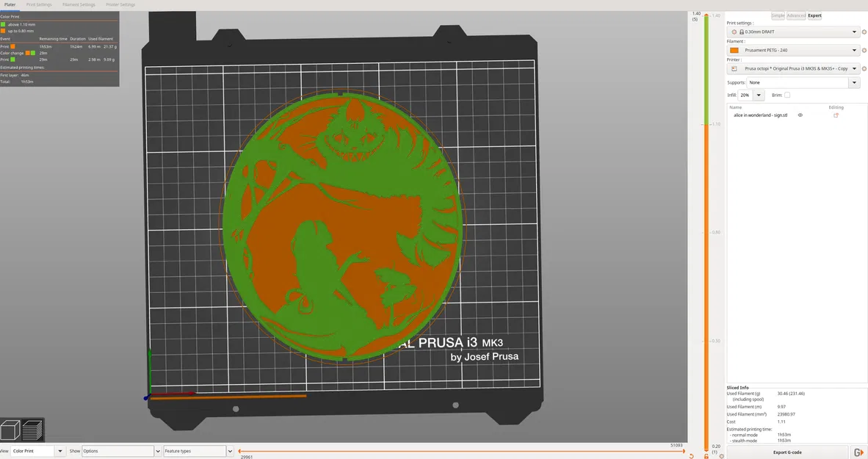
Task: Switch to Print Settings tab
Action: 39,4
